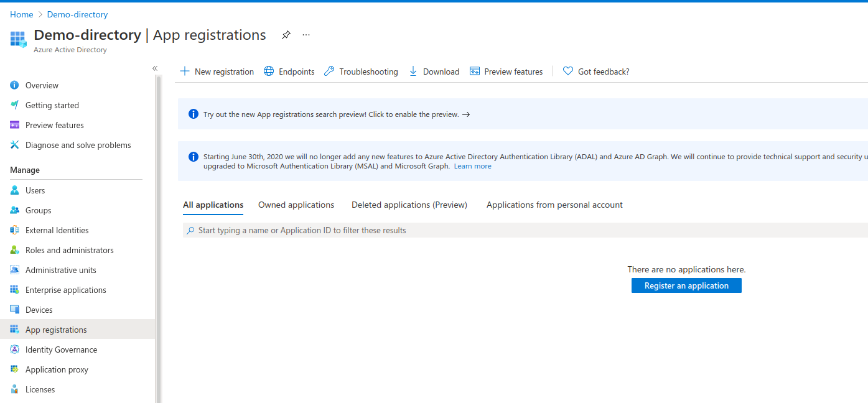Collapse the sidebar with double chevron
The height and width of the screenshot is (403, 868).
point(155,68)
